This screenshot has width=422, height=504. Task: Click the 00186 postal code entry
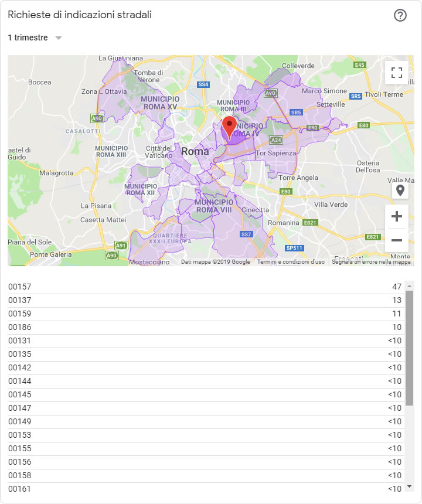point(20,327)
